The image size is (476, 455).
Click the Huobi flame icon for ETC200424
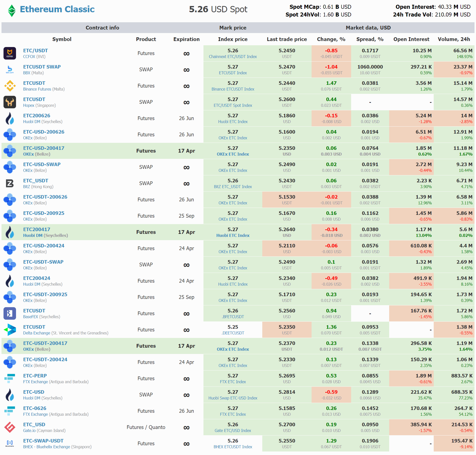[10, 281]
